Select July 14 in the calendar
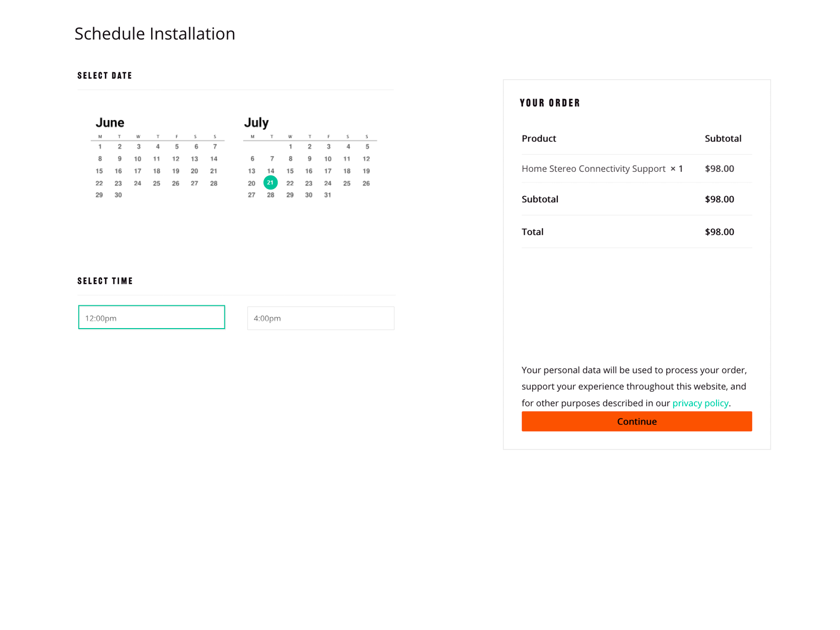The width and height of the screenshot is (840, 630). point(271,171)
